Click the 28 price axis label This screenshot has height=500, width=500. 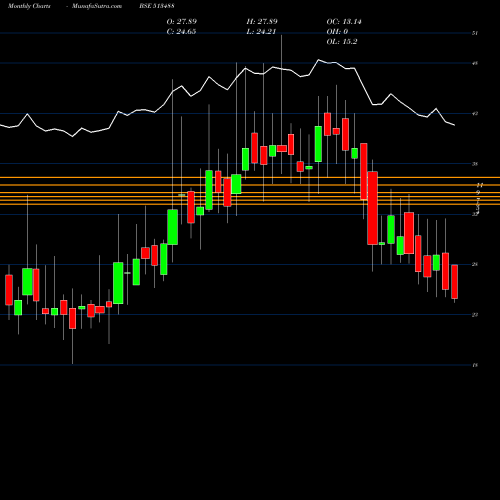[475, 264]
